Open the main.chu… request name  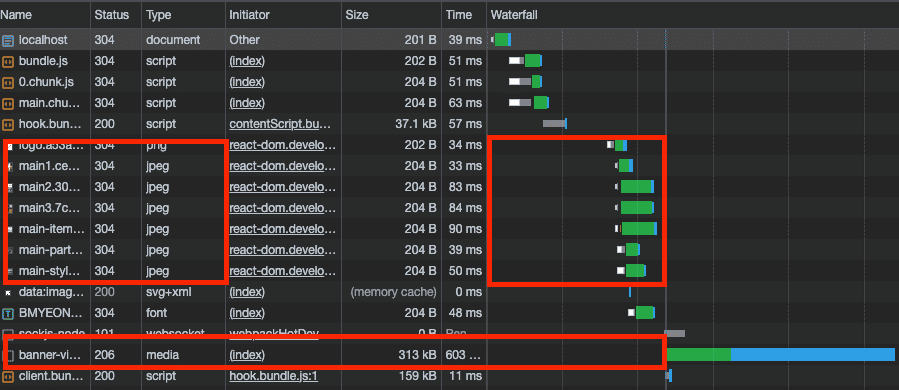pos(49,103)
